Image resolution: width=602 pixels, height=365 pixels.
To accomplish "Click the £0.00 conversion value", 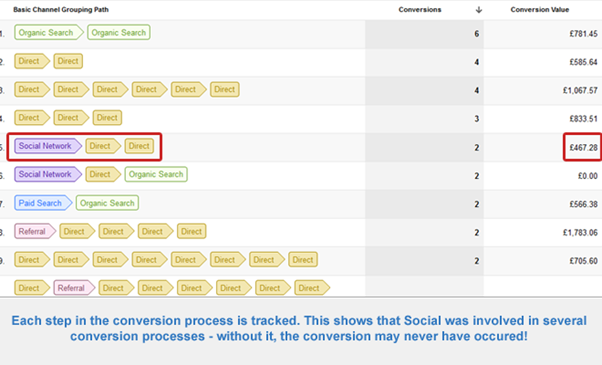I will pos(588,176).
